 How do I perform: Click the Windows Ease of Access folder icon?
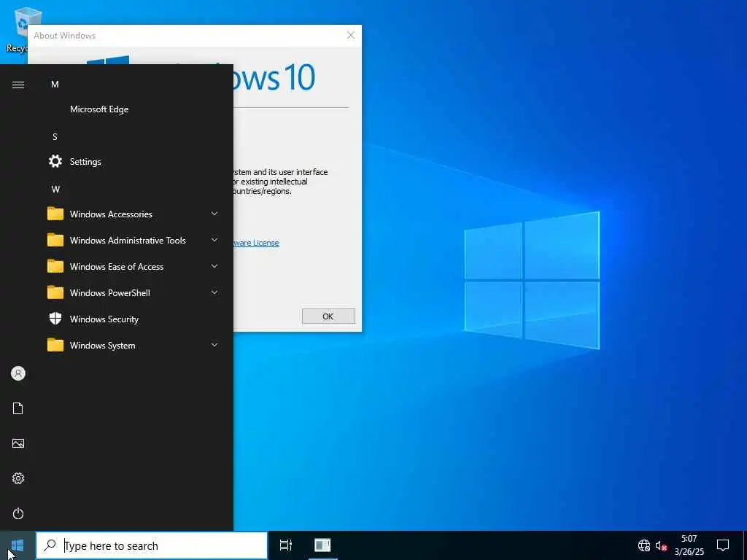coord(55,266)
